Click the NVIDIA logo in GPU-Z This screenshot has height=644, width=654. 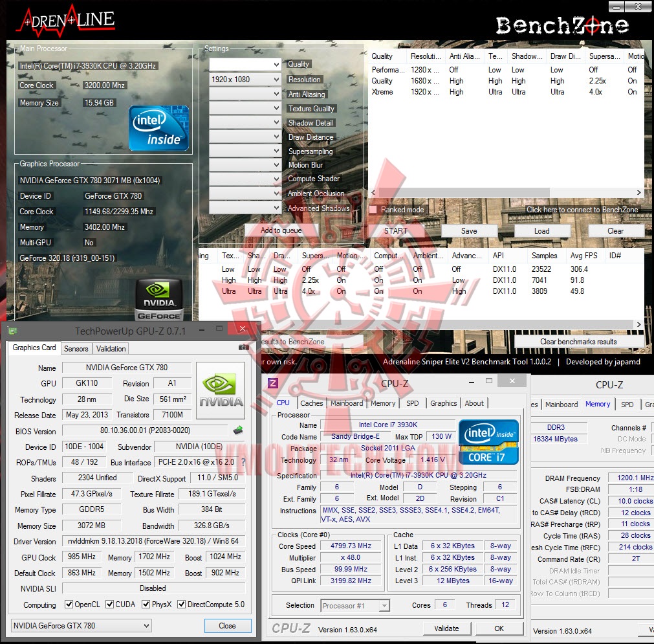221,391
